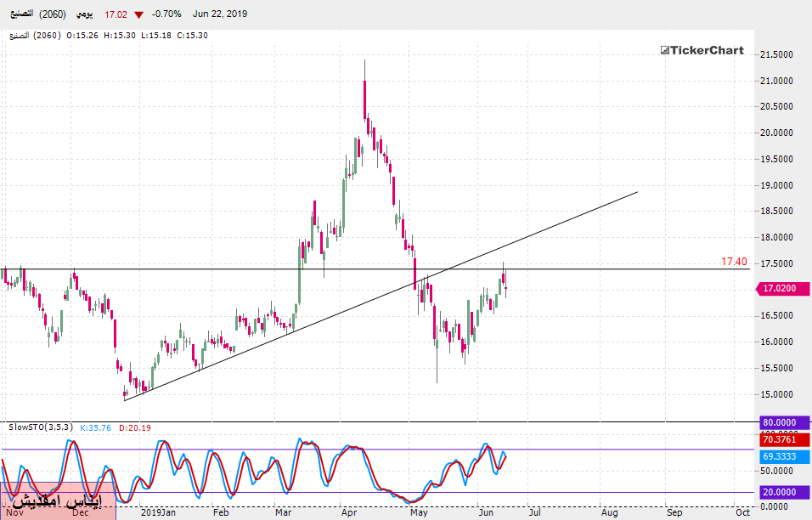Image resolution: width=812 pixels, height=520 pixels.
Task: Click the red 70.3761 stochastic value tag
Action: [781, 439]
